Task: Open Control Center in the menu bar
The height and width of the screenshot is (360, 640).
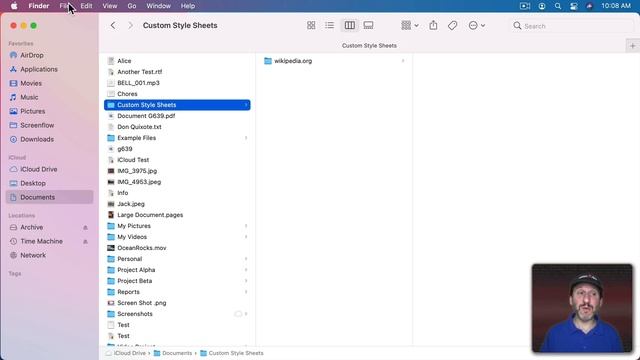Action: click(x=573, y=6)
